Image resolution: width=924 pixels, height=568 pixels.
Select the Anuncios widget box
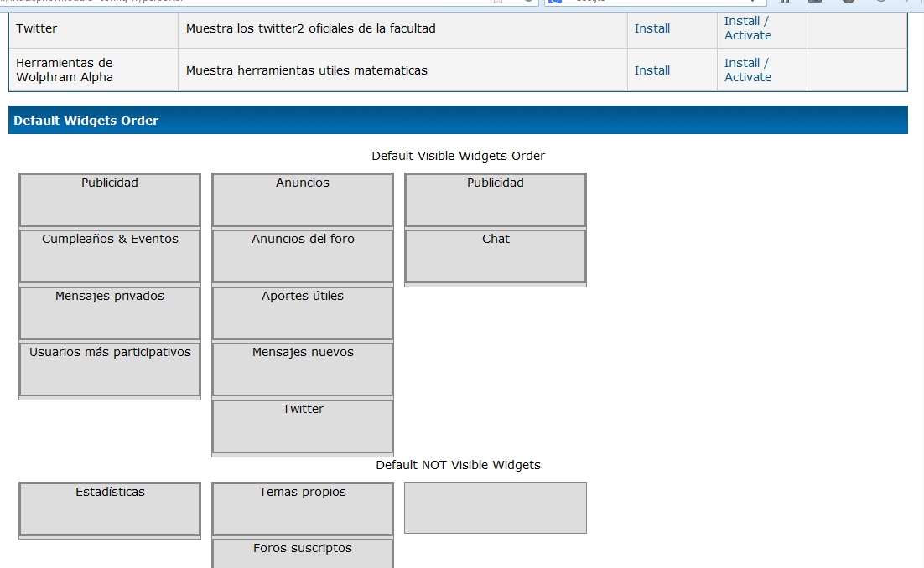point(303,199)
